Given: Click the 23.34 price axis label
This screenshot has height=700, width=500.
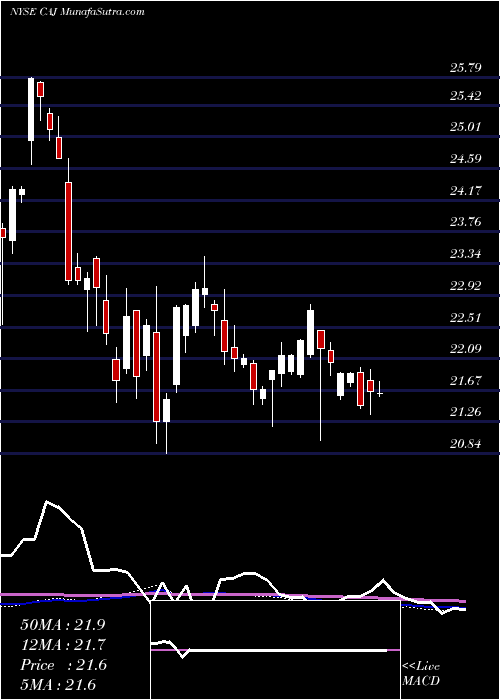Looking at the screenshot, I should (x=466, y=254).
